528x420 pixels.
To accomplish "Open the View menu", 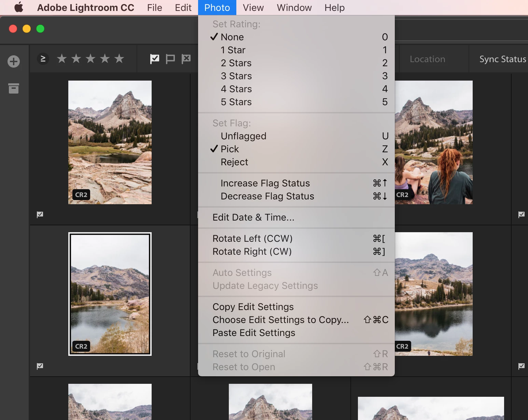I will click(x=253, y=8).
